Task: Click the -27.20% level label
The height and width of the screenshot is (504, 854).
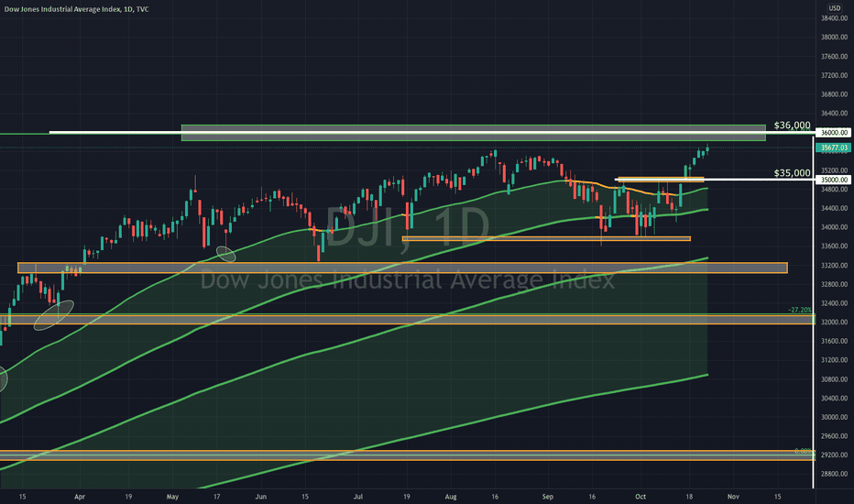Action: point(800,310)
